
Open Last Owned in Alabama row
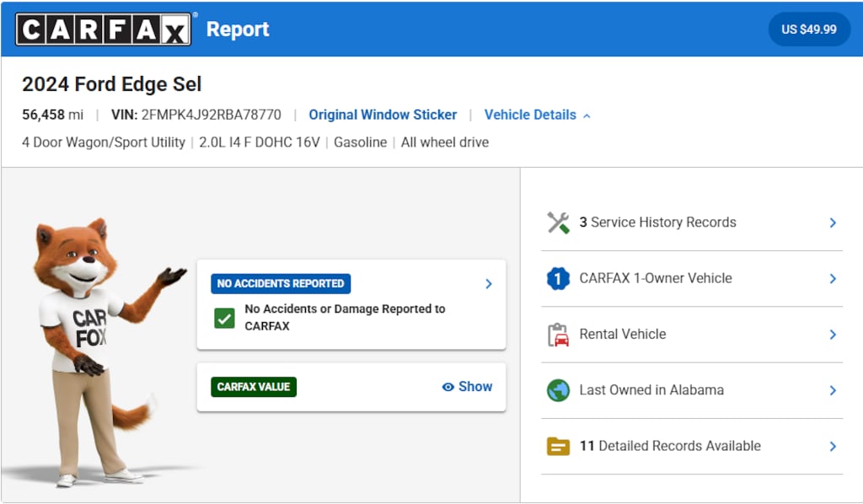point(692,391)
